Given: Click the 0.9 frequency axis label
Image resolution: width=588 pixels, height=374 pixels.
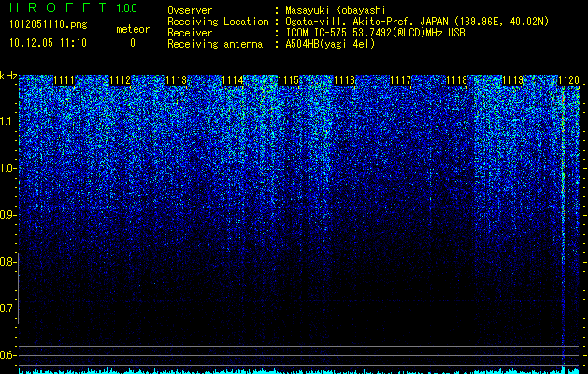Looking at the screenshot, I should 7,215.
